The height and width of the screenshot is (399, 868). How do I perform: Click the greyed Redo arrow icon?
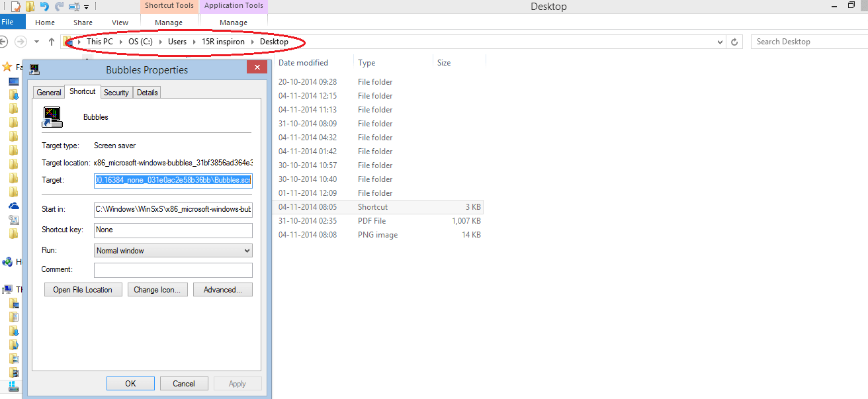pyautogui.click(x=58, y=7)
